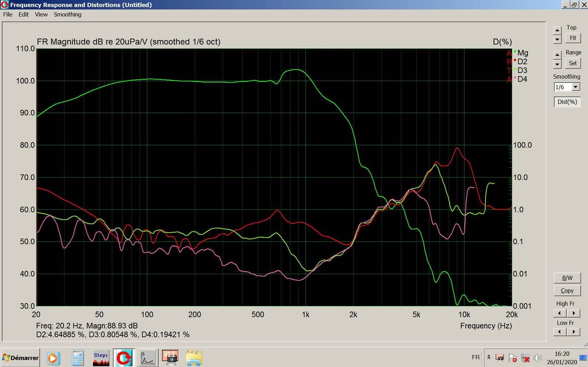Screen dimensions: 588x367
Task: Open the LIMP impedance curve taskbar icon
Action: coord(147,358)
